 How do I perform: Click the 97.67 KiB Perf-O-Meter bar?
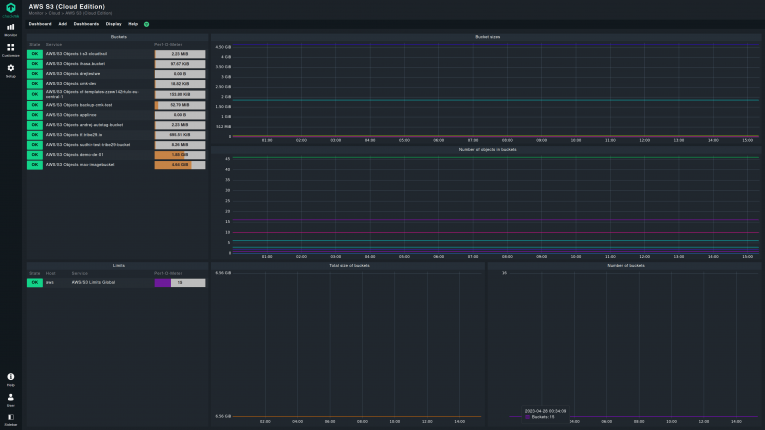tap(180, 64)
